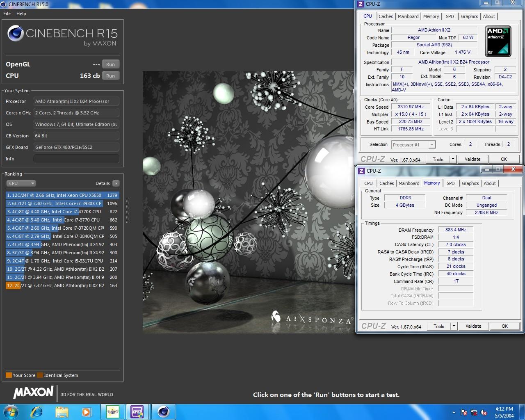
Task: Select ranking row Intel Core i5-3317U
Action: [62, 261]
